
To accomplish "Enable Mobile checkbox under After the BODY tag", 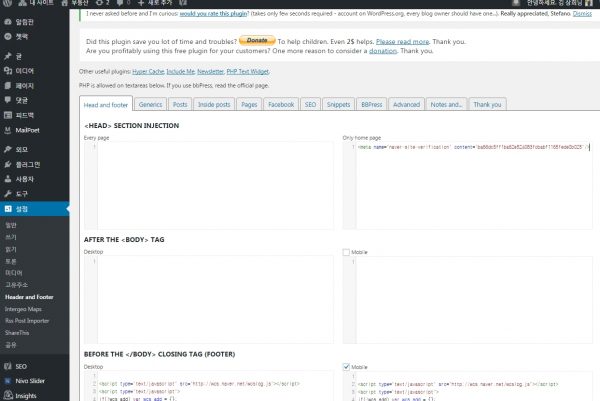I will click(346, 252).
